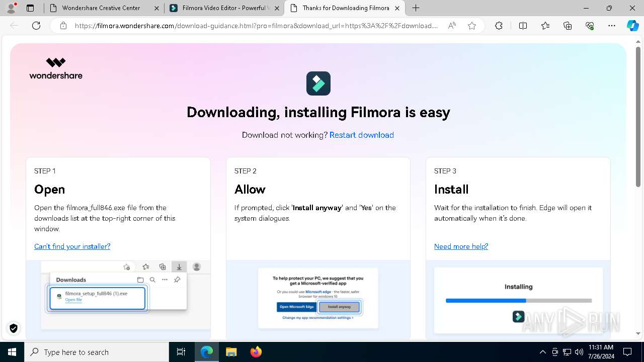Screen dimensions: 644x362
Task: Click the Need more help link
Action: [461, 246]
